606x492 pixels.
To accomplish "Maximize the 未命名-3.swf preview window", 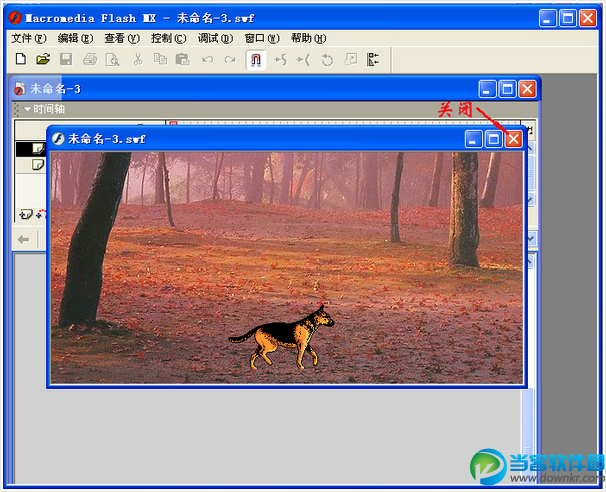I will tap(494, 139).
